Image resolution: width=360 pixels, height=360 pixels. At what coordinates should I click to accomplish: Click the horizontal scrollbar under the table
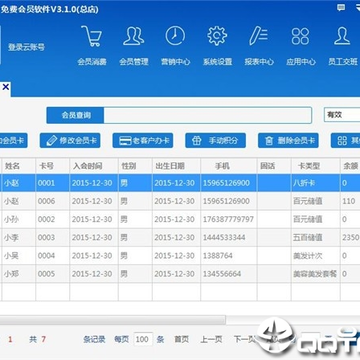113,320
